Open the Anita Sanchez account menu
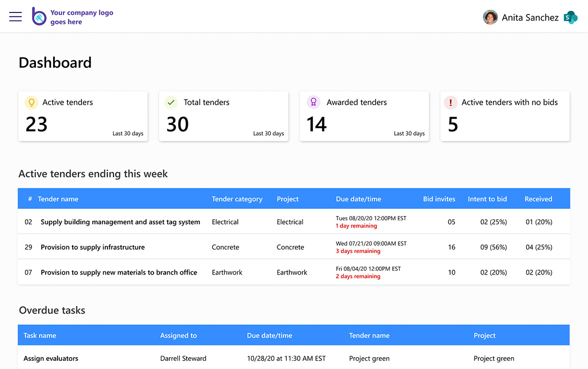 tap(530, 17)
